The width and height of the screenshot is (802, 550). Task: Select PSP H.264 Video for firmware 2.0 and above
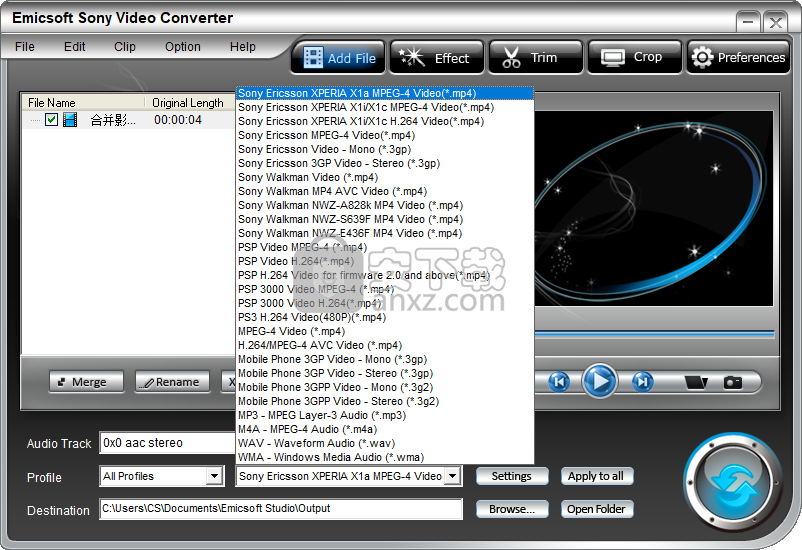(x=385, y=275)
